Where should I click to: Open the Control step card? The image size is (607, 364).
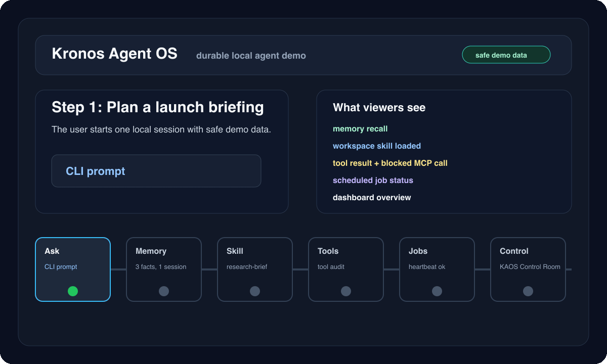point(528,269)
